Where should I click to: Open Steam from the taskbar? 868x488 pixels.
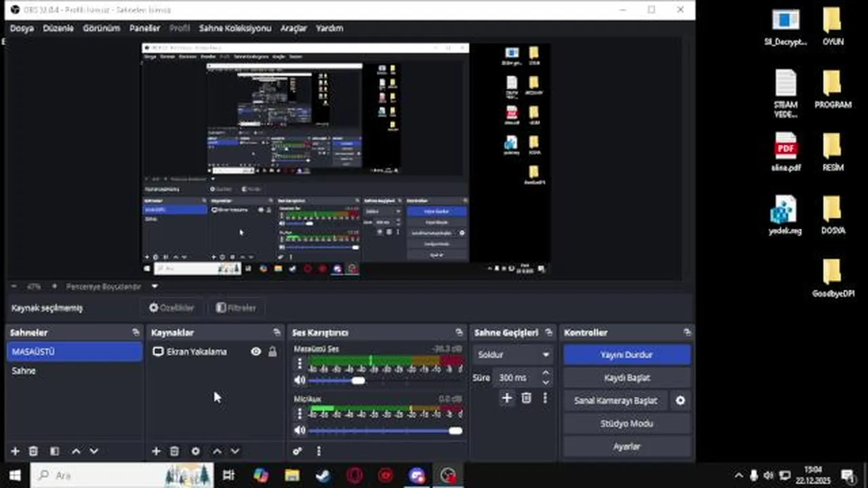pyautogui.click(x=323, y=475)
